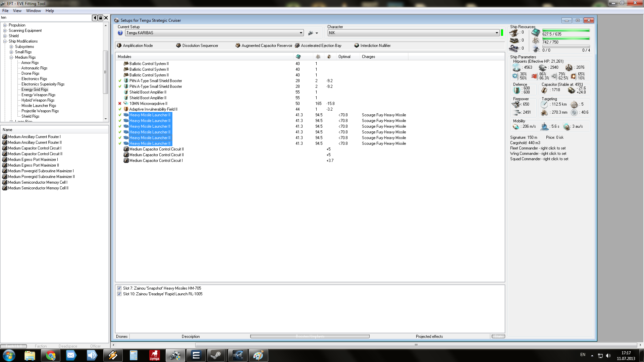Click the align time icon
This screenshot has width=644, height=362.
tap(544, 127)
